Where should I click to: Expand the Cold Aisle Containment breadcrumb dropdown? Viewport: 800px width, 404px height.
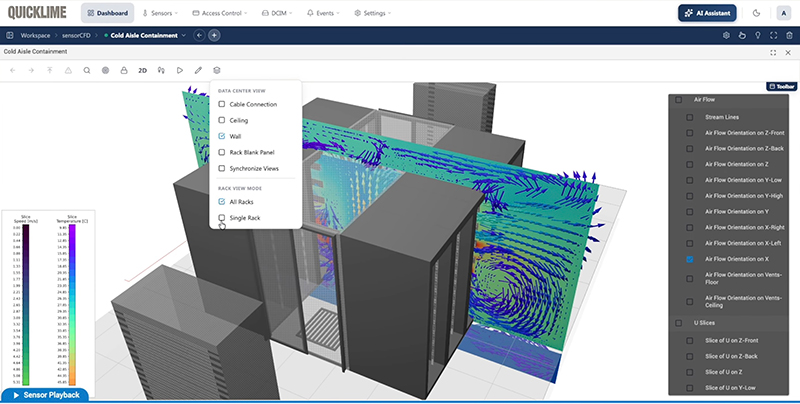pos(184,36)
